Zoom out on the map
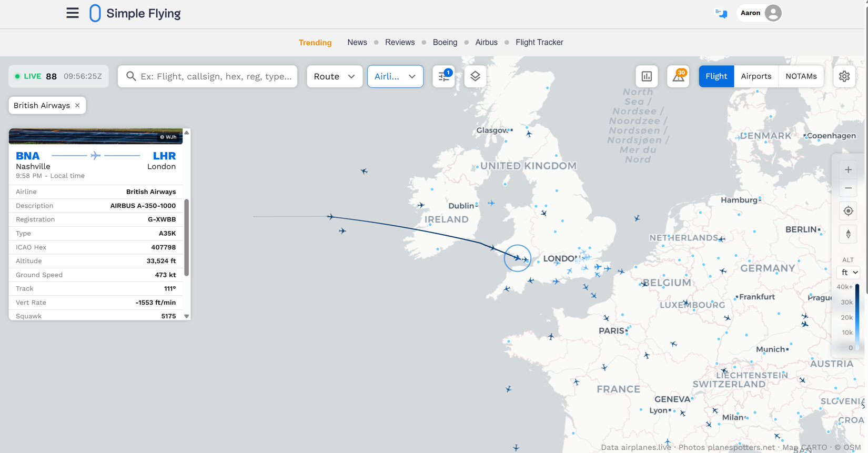 (x=848, y=188)
